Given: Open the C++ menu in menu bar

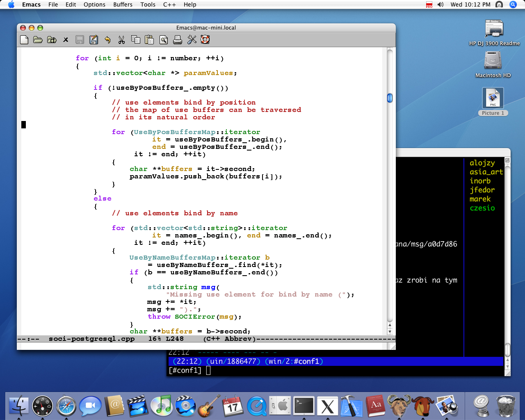Looking at the screenshot, I should [169, 5].
